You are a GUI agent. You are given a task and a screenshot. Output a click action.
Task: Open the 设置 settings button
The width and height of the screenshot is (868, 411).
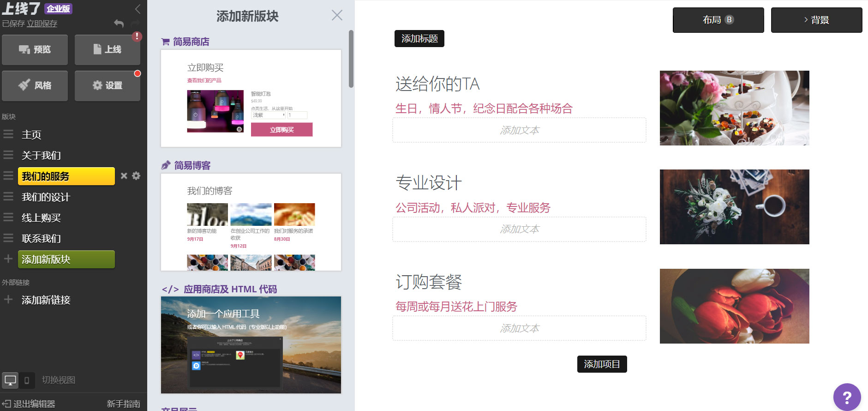coord(108,85)
